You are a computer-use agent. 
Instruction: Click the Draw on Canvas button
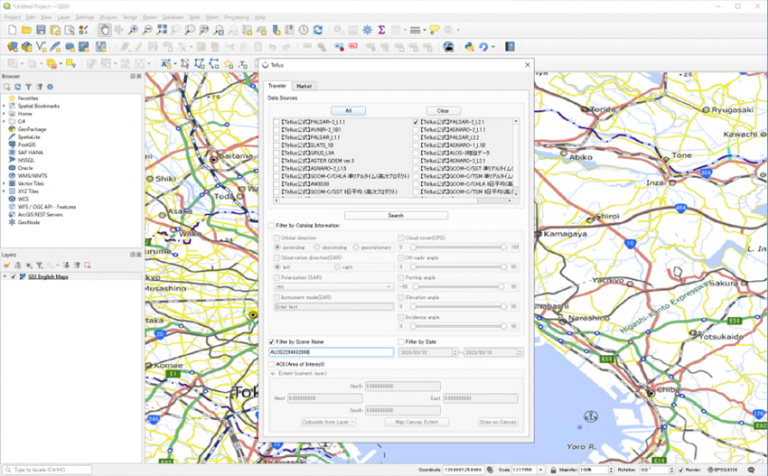pos(498,422)
